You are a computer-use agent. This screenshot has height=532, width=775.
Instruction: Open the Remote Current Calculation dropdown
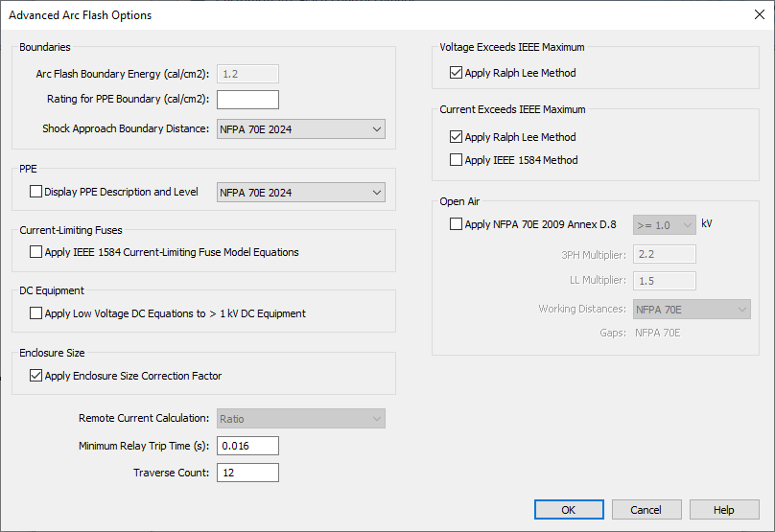coord(301,419)
